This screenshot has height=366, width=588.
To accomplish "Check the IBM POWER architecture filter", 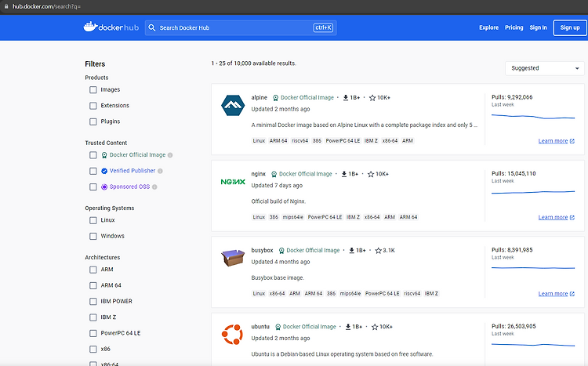I will (x=93, y=302).
